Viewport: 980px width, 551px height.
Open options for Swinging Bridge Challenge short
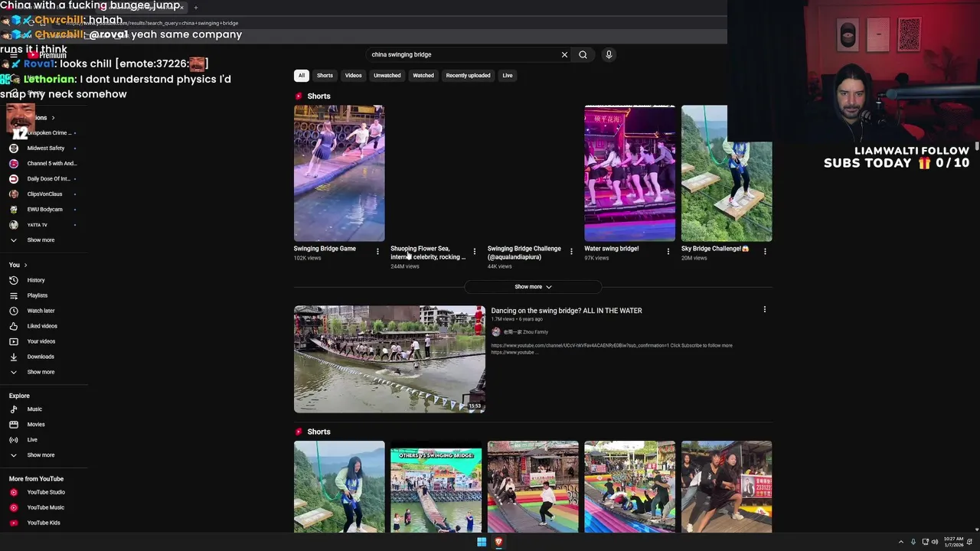(x=571, y=251)
